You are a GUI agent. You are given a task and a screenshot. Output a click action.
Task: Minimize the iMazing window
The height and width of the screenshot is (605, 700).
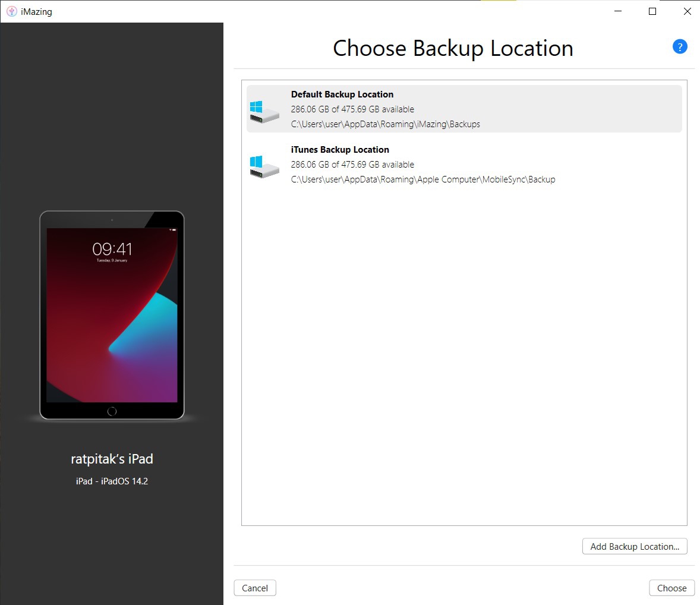click(x=618, y=11)
